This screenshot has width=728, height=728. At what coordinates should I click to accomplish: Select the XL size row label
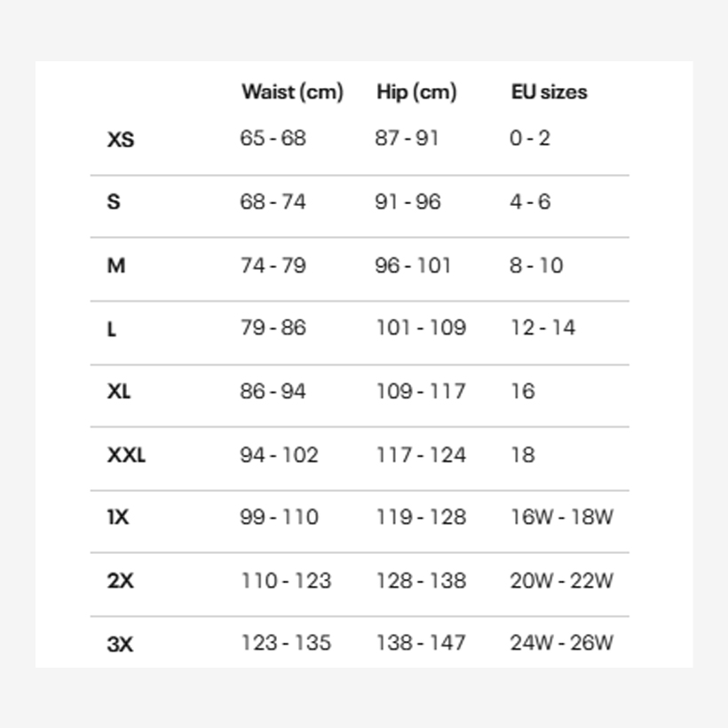[119, 392]
